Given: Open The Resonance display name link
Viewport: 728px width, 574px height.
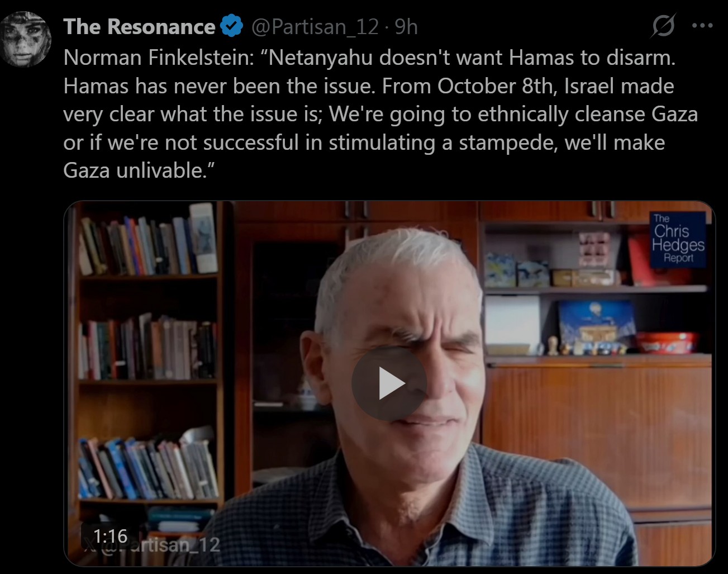Looking at the screenshot, I should click(x=139, y=27).
